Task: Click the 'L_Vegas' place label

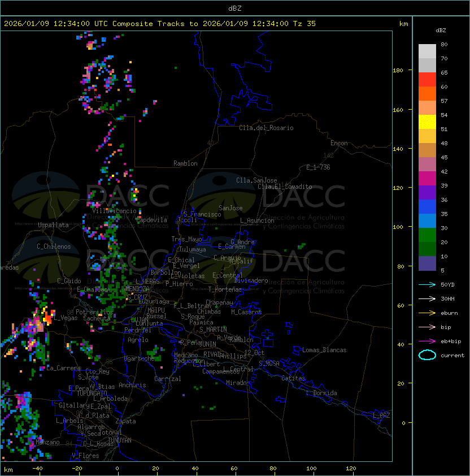Action: 66,318
